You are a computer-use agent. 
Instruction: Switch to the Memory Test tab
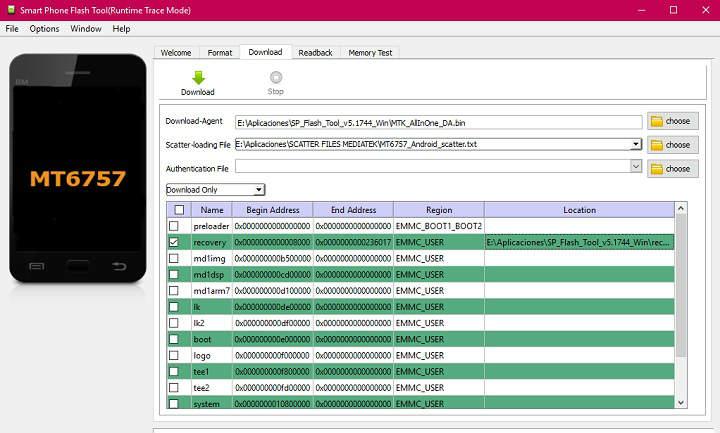370,53
